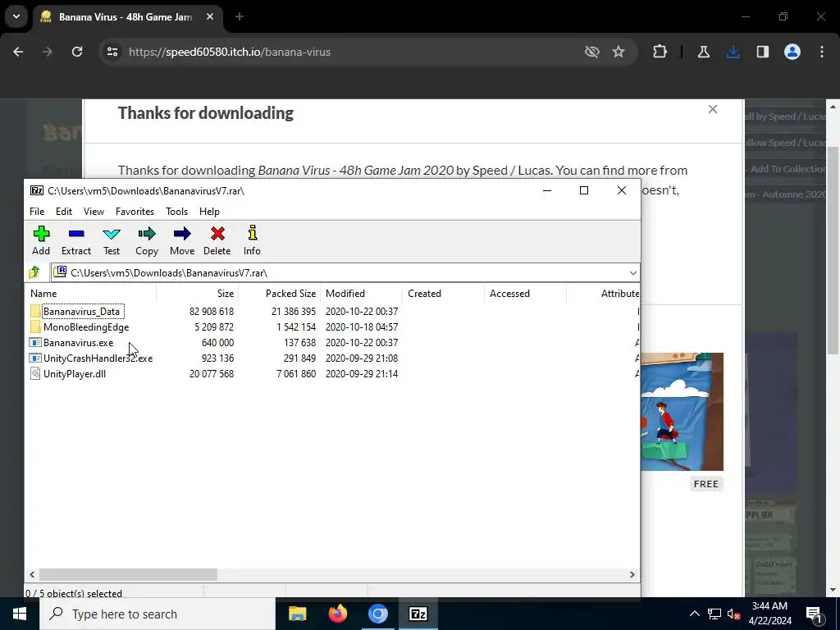The image size is (840, 630).
Task: Open 7-Zip taskbar icon
Action: pyautogui.click(x=418, y=614)
